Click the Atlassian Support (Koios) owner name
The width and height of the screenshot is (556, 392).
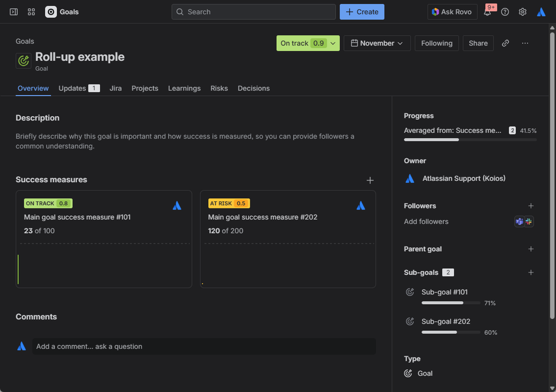[x=464, y=178]
